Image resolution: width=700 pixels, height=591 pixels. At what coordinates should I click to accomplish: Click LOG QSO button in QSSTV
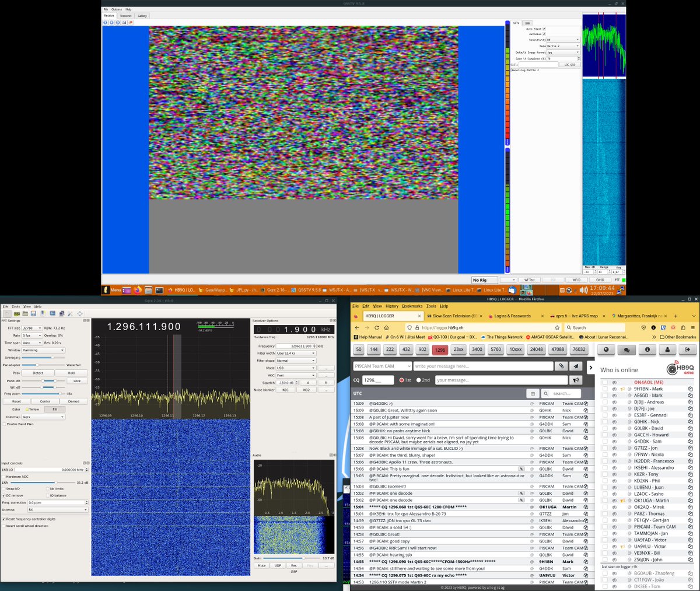click(570, 64)
